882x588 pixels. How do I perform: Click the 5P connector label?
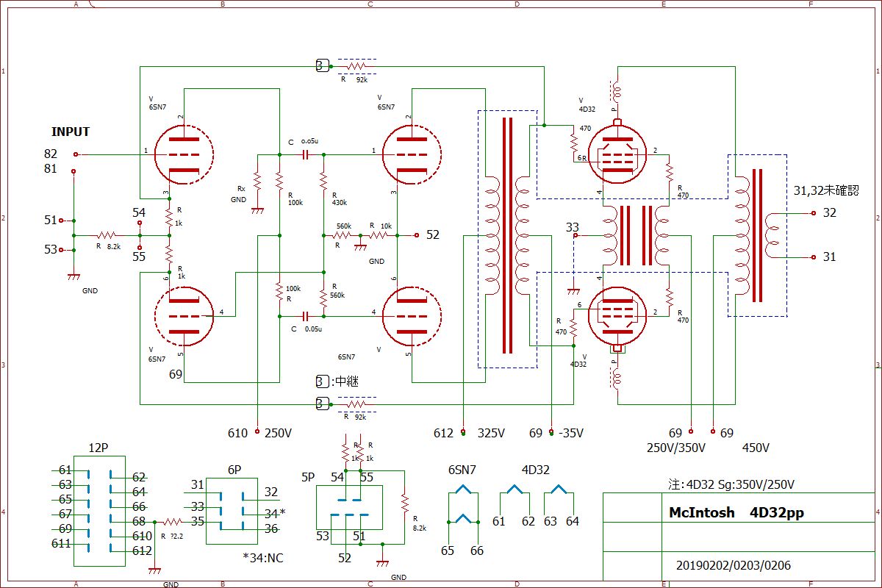tap(309, 477)
